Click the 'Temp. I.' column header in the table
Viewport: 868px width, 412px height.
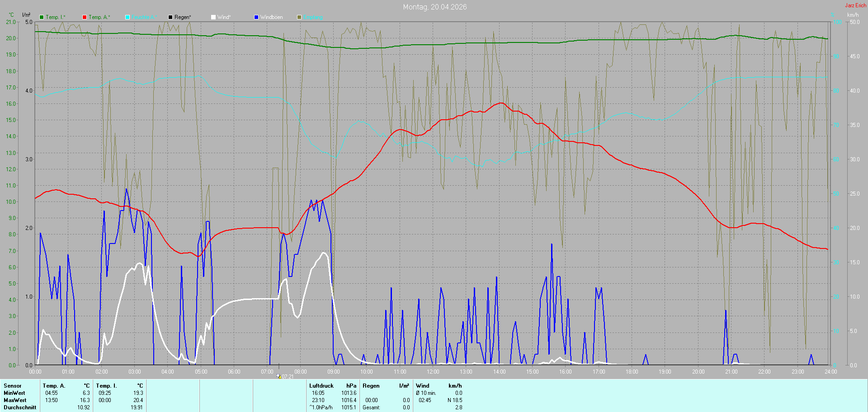click(x=107, y=386)
